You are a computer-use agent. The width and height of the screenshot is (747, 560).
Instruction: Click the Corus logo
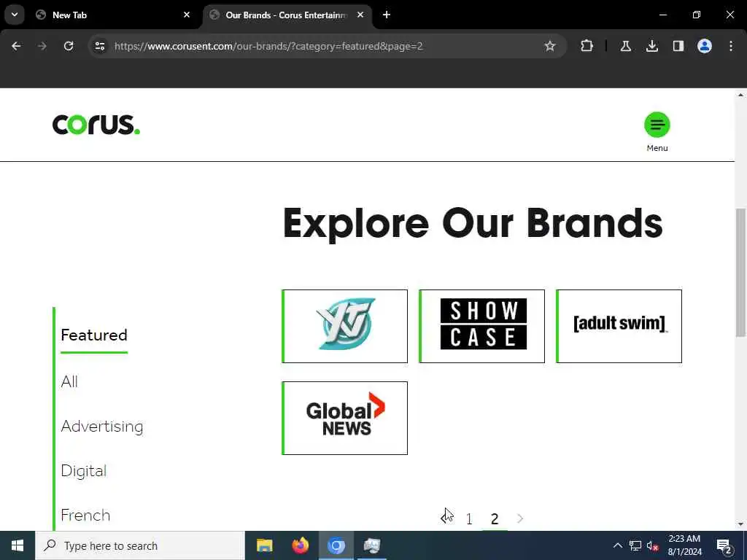[96, 124]
